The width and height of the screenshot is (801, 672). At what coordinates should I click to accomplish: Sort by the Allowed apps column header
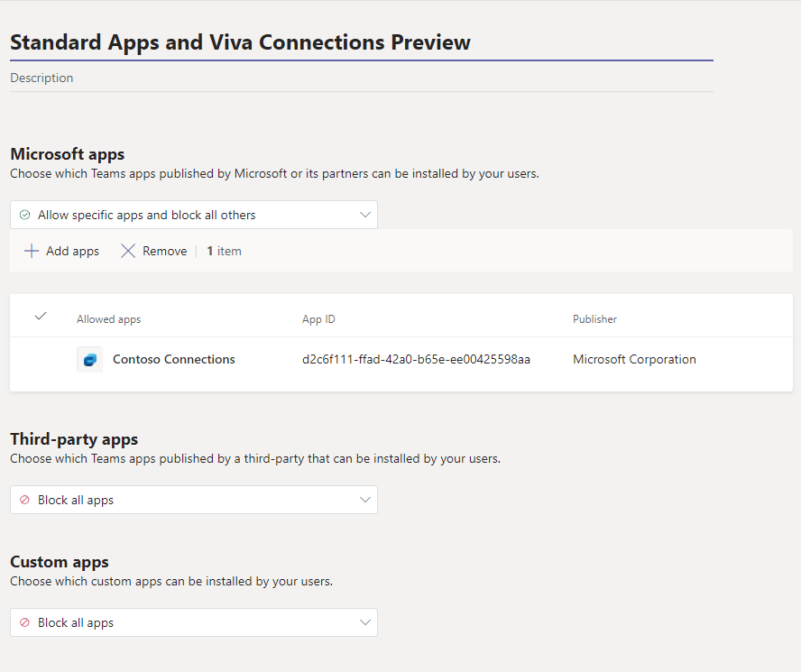[108, 319]
